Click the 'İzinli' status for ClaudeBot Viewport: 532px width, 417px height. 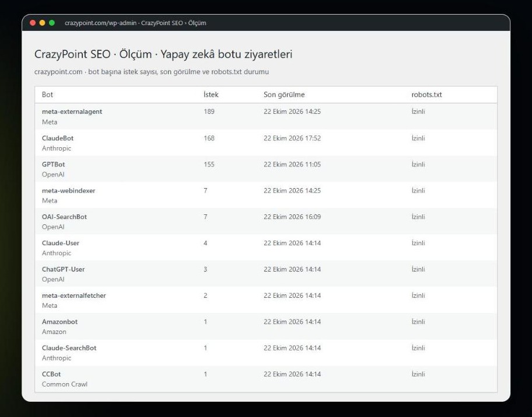(x=418, y=138)
